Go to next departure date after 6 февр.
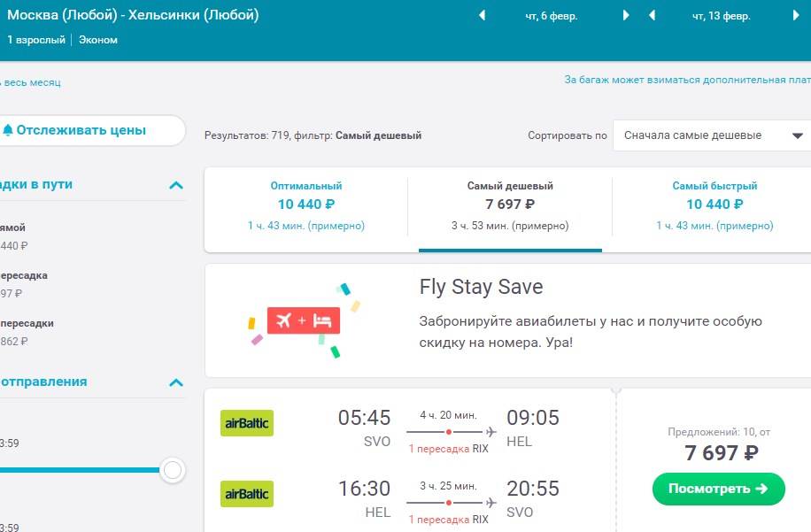 (626, 16)
